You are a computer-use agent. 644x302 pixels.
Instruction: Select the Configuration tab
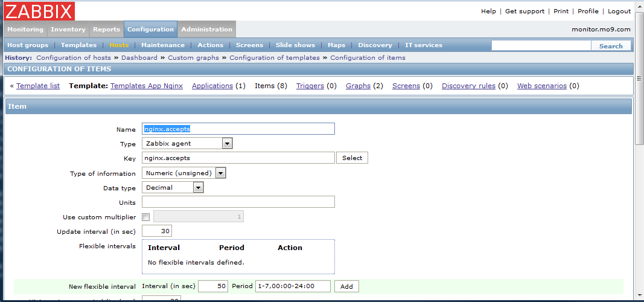tap(150, 29)
